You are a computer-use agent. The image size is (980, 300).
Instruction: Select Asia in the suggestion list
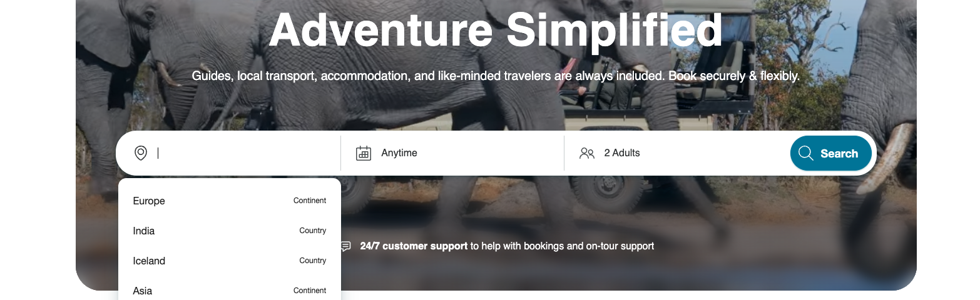(143, 291)
